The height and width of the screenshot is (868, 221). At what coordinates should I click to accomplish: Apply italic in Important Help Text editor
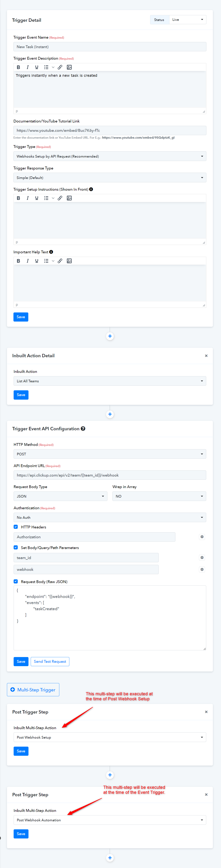(28, 261)
